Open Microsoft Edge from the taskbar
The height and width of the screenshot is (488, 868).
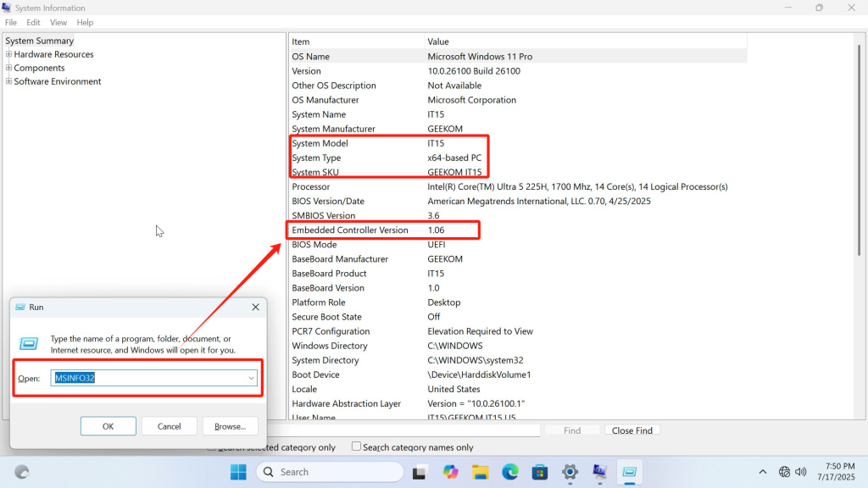(509, 472)
